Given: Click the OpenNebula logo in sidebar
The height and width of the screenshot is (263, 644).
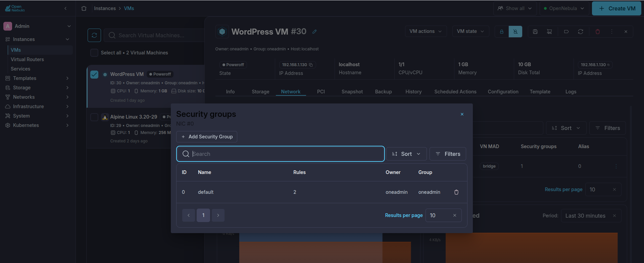Looking at the screenshot, I should [15, 8].
